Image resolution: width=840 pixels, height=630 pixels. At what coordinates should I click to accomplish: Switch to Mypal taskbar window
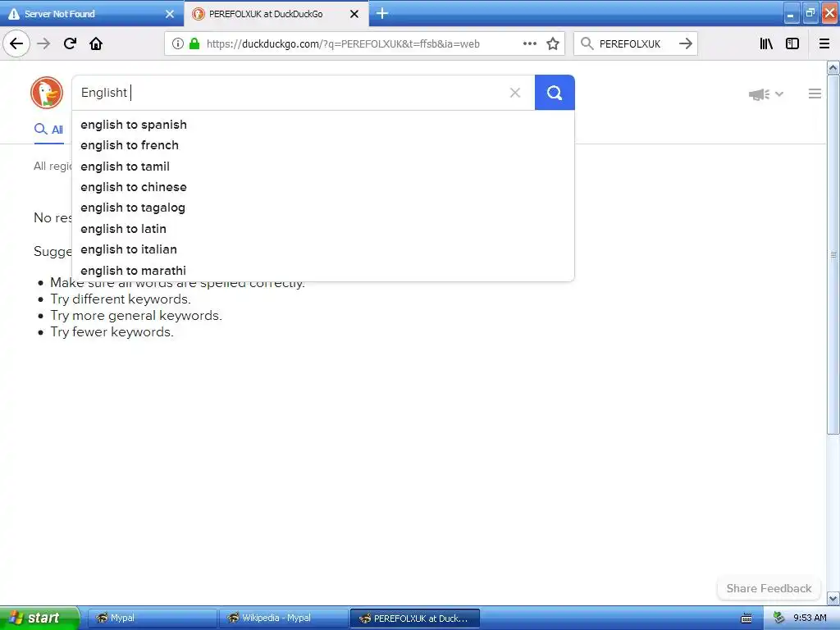click(152, 618)
